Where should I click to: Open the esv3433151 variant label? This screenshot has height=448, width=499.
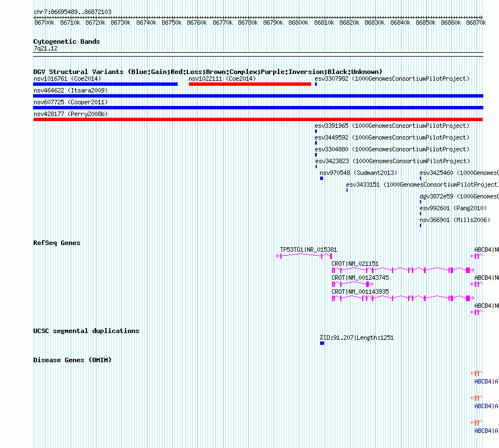pos(422,184)
